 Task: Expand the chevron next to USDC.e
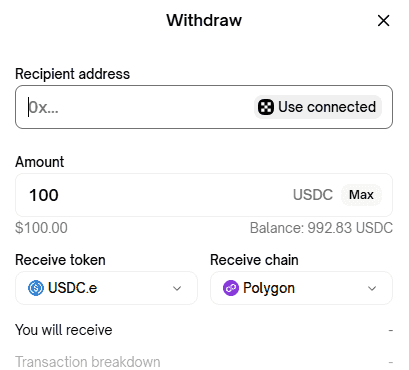[177, 288]
